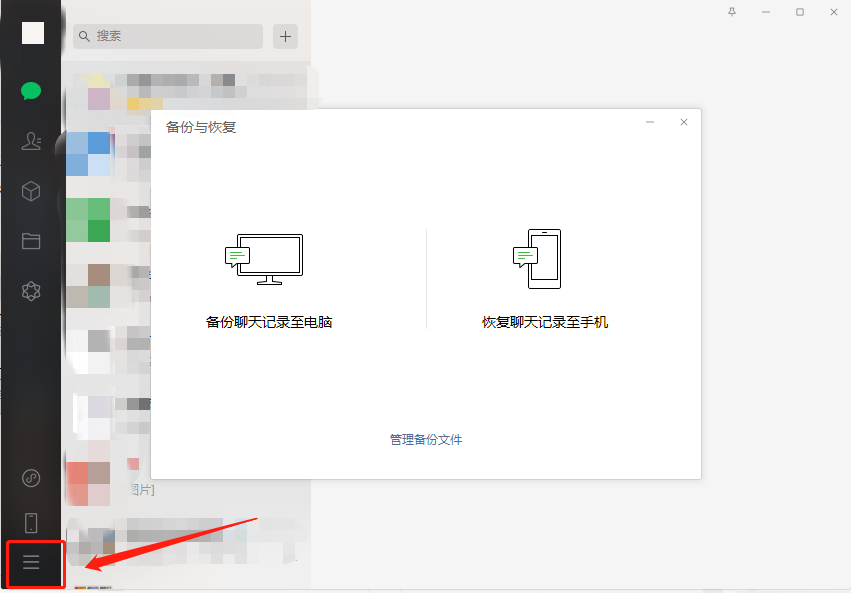Close the 备份与恢复 dialog

(x=684, y=122)
